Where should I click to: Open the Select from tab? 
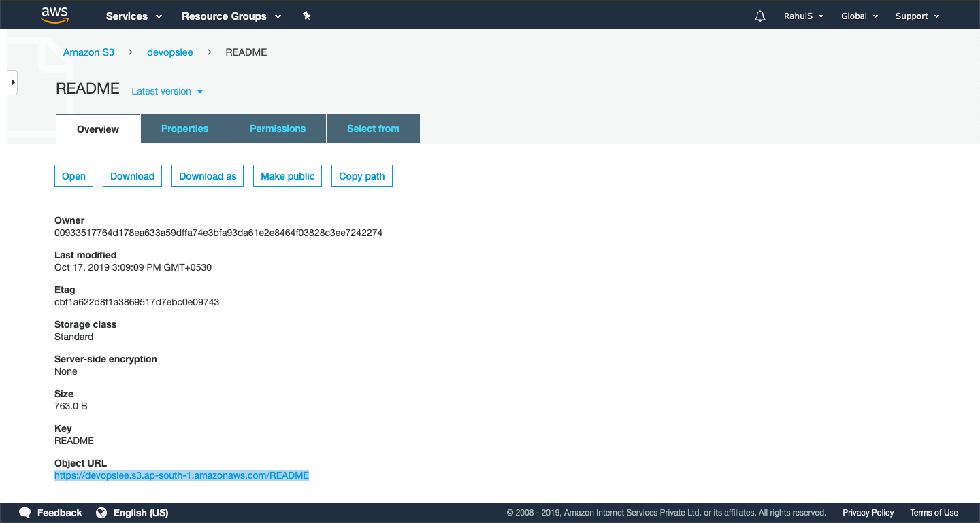373,129
